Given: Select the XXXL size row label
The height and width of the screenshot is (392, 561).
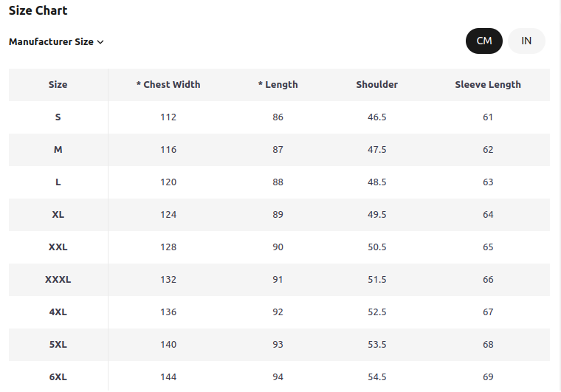Looking at the screenshot, I should (58, 280).
